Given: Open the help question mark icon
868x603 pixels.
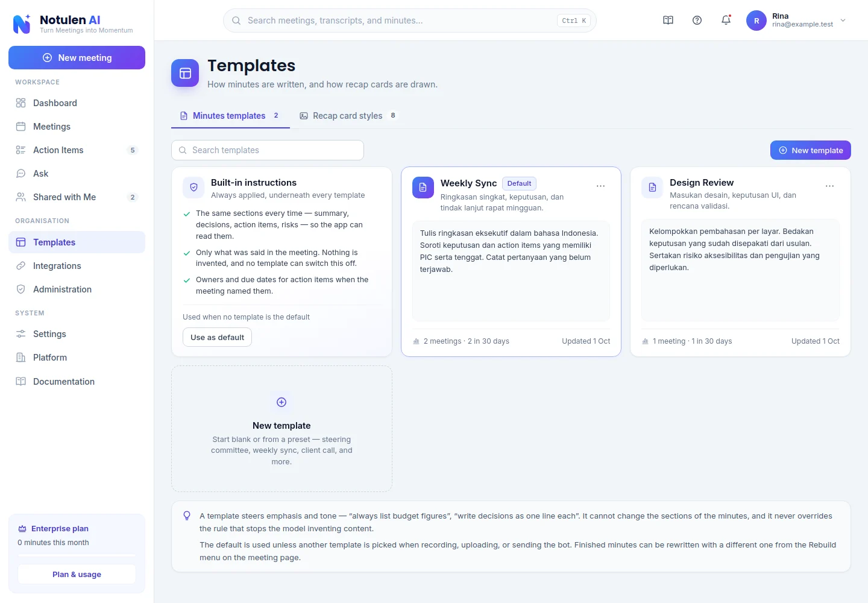Looking at the screenshot, I should [x=697, y=21].
